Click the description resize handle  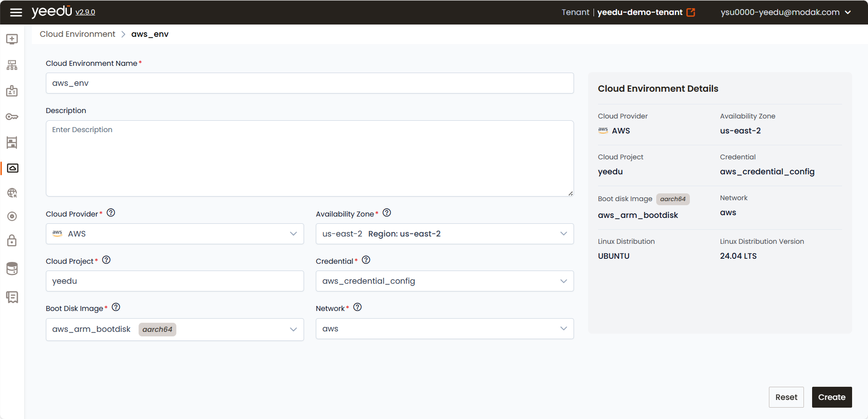[x=570, y=193]
